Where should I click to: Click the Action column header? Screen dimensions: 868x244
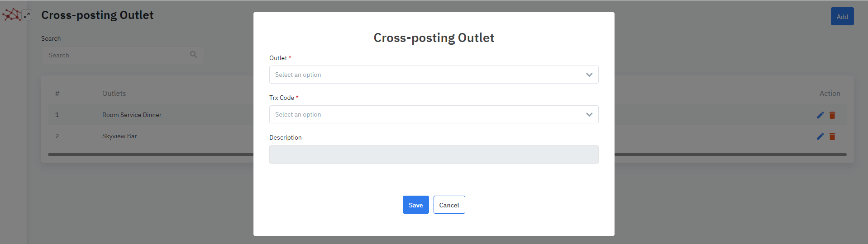tap(830, 94)
